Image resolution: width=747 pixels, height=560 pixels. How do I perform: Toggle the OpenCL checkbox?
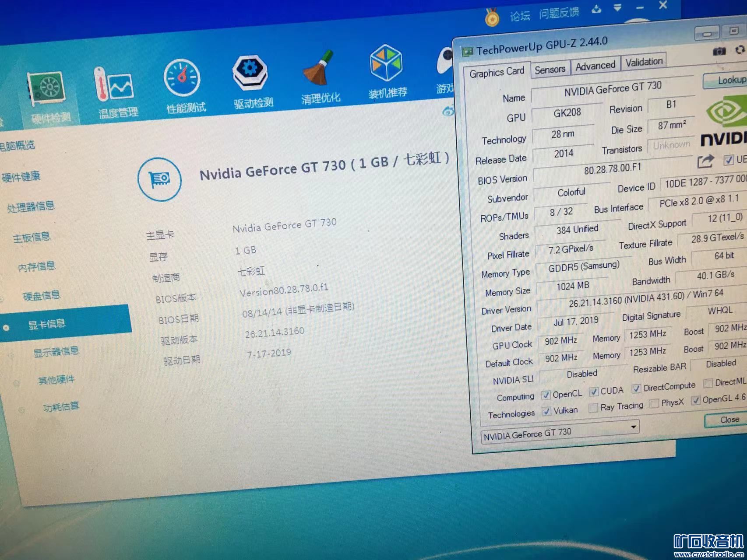(546, 395)
